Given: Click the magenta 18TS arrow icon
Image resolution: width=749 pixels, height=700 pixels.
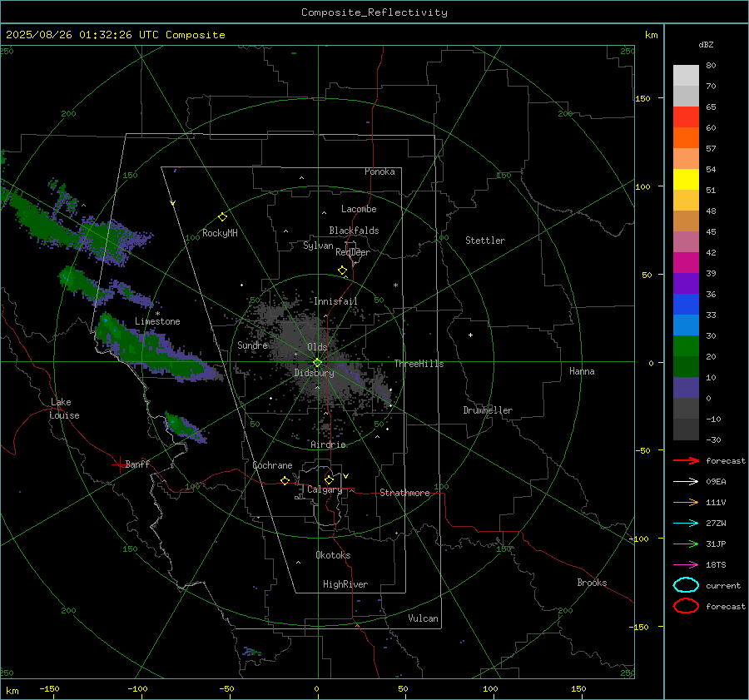Looking at the screenshot, I should tap(686, 565).
